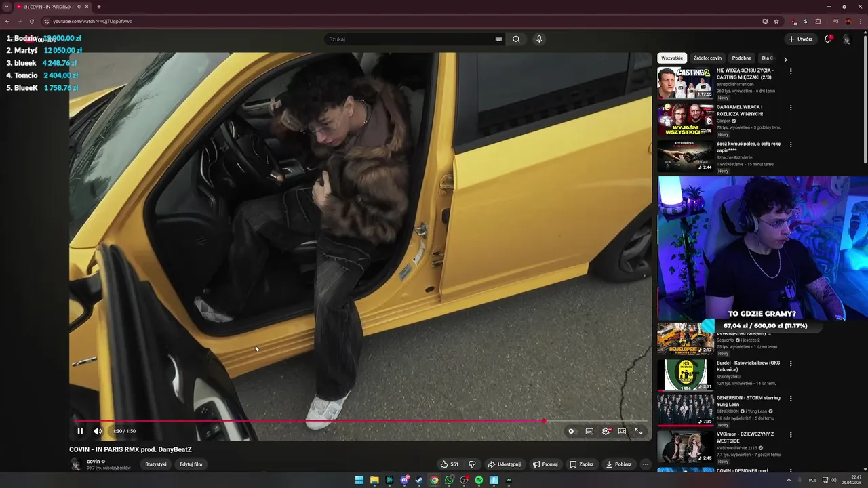Screen dimensions: 868x488
Task: Switch to theater mode view
Action: (x=622, y=431)
